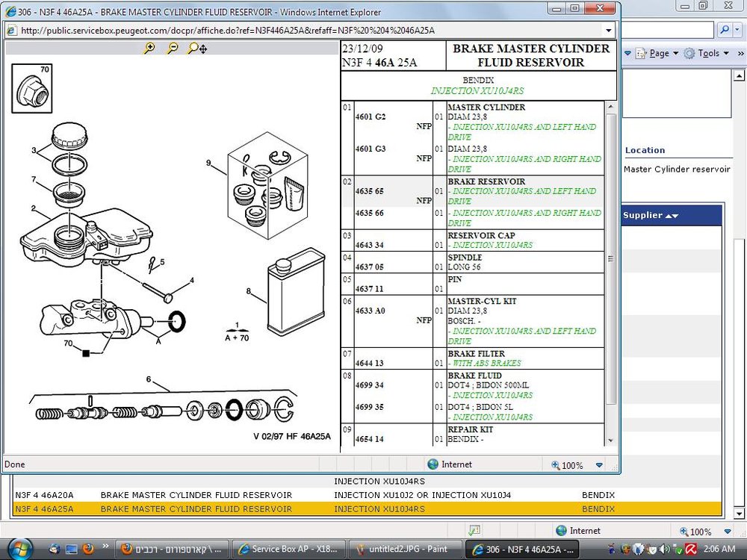Open the address bar URL dropdown

pos(608,31)
